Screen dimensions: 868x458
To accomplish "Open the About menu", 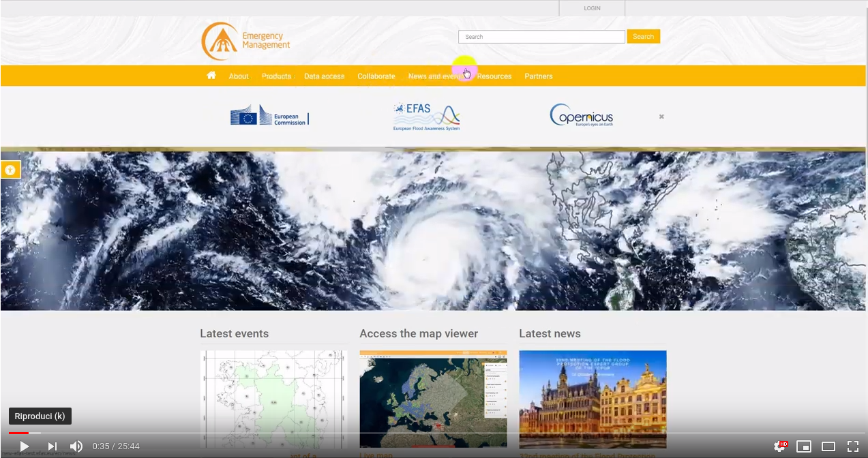I will pos(238,76).
